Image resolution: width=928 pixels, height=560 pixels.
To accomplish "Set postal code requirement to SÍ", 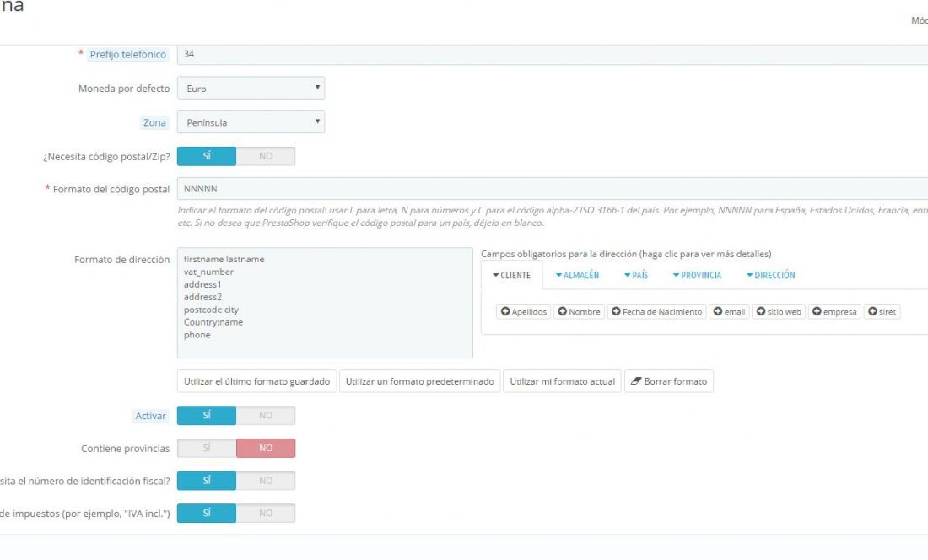I will (x=207, y=156).
